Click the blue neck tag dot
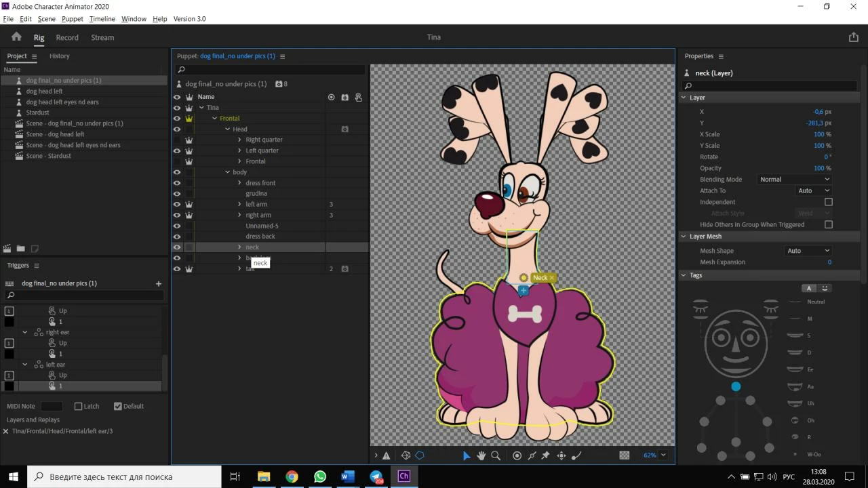Screen dimensions: 868x488 736,386
